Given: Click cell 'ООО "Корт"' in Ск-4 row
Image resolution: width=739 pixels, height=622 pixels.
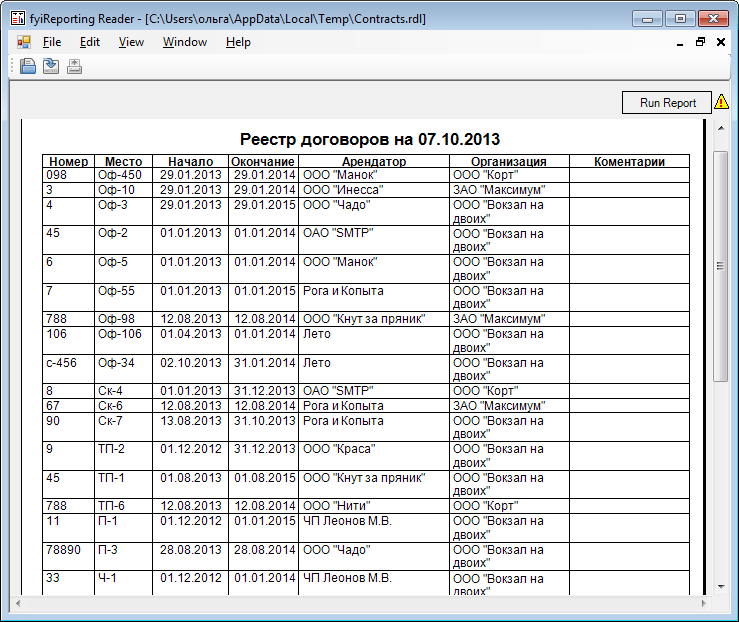Looking at the screenshot, I should coord(509,391).
